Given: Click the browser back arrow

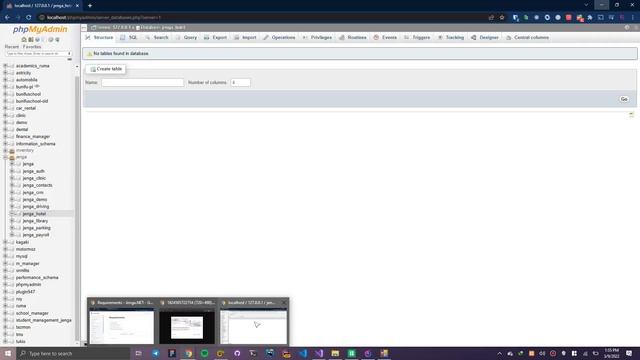Looking at the screenshot, I should point(7,18).
